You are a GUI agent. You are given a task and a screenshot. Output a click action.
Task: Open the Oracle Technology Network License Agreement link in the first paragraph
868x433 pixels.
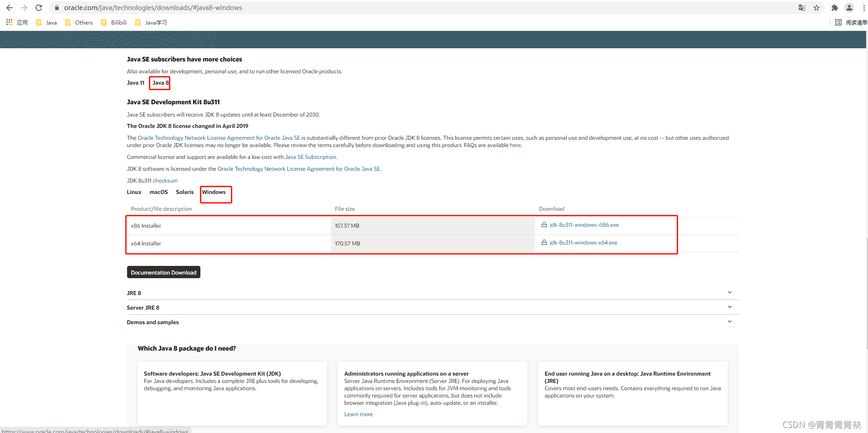[x=219, y=138]
